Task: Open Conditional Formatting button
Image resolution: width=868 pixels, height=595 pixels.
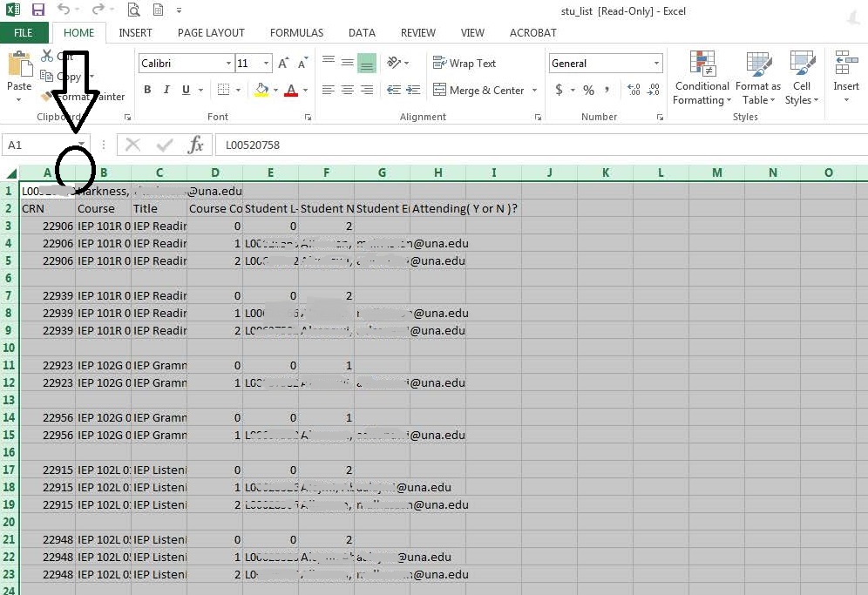Action: click(x=702, y=78)
